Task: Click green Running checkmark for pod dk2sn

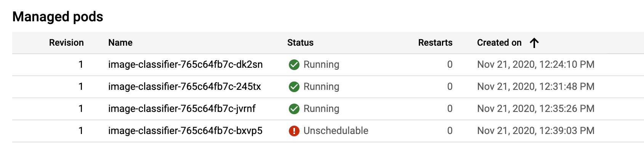Action: [294, 65]
